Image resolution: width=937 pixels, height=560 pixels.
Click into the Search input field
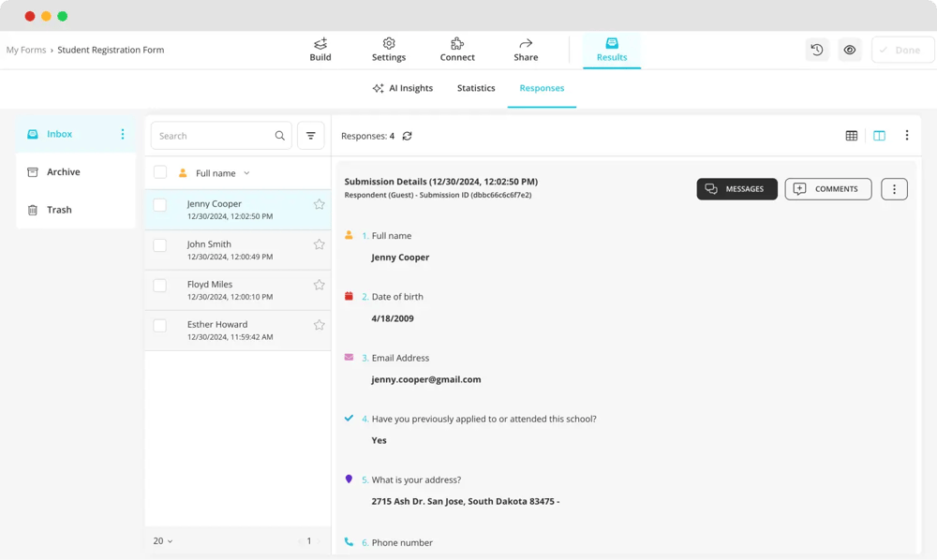214,136
